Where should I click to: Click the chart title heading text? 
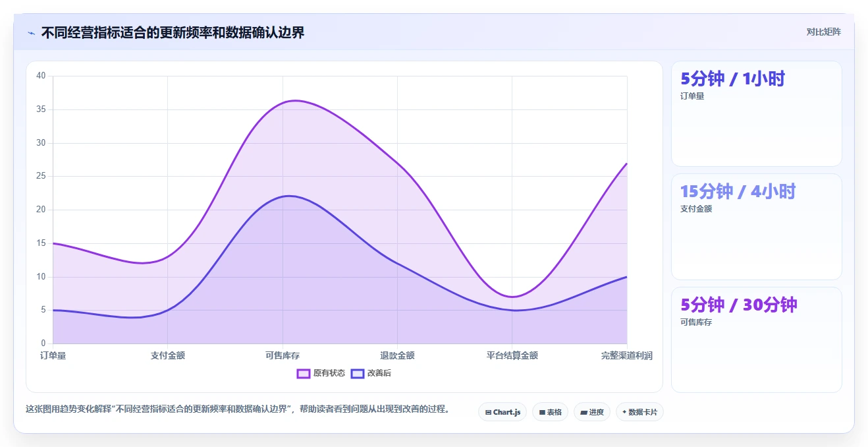point(173,32)
